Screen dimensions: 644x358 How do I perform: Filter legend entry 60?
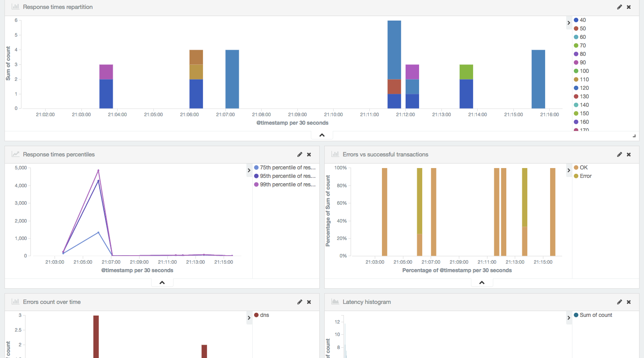pyautogui.click(x=580, y=37)
